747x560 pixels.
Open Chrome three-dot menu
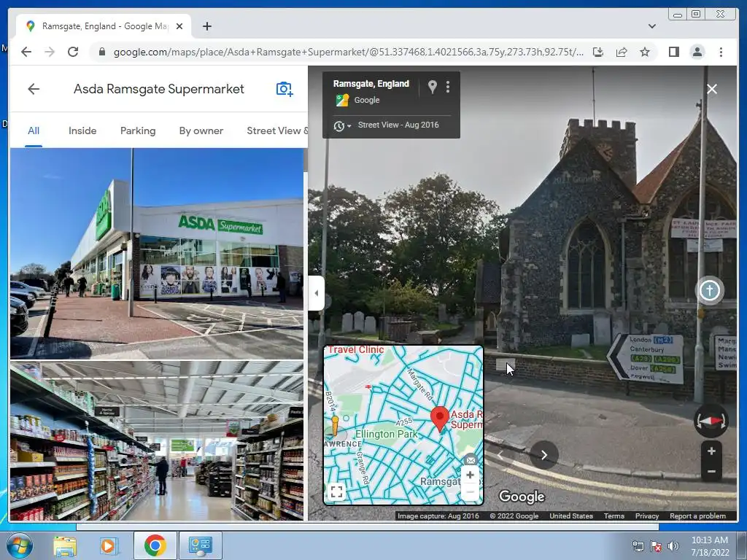point(721,52)
